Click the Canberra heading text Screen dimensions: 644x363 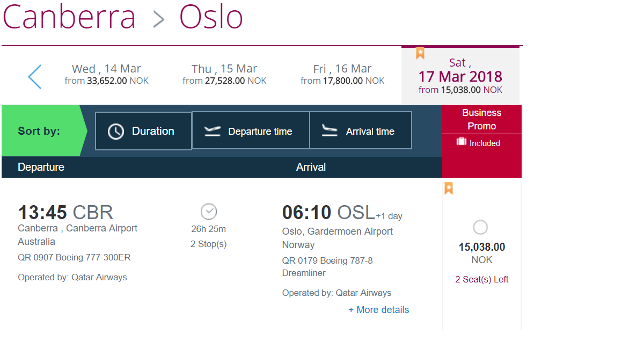[x=69, y=16]
